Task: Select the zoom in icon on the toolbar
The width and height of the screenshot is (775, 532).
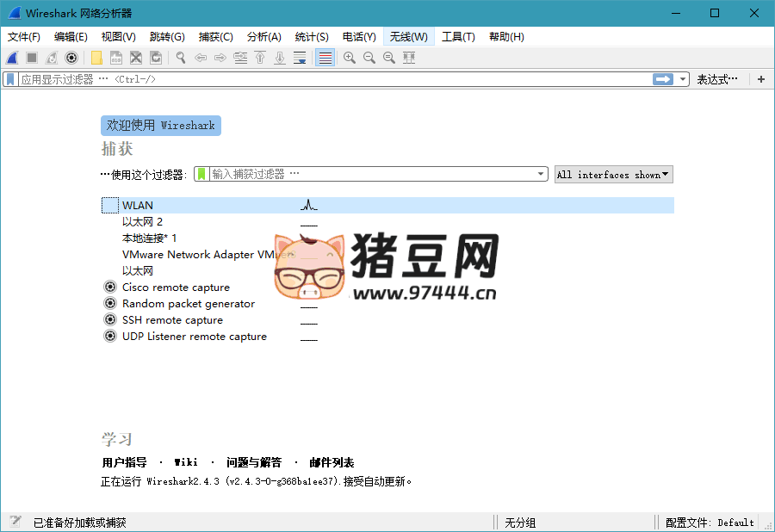Action: click(x=350, y=57)
